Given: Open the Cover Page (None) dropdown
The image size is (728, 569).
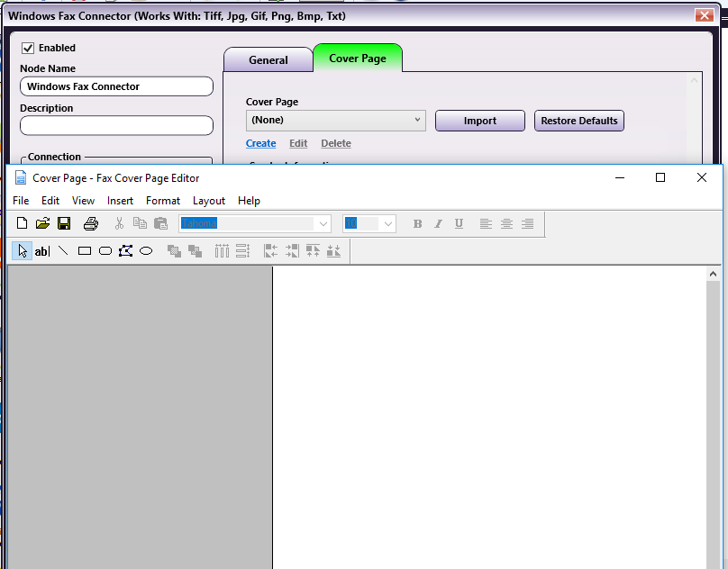Looking at the screenshot, I should (336, 121).
